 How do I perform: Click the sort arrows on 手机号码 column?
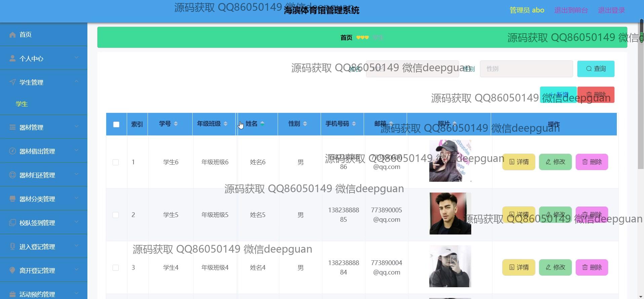click(354, 124)
